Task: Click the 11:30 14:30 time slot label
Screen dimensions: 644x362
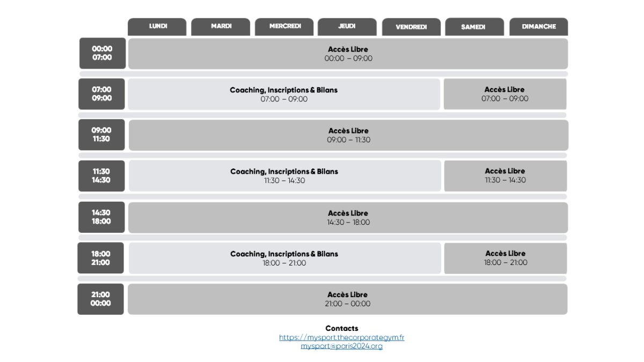Action: click(x=101, y=176)
